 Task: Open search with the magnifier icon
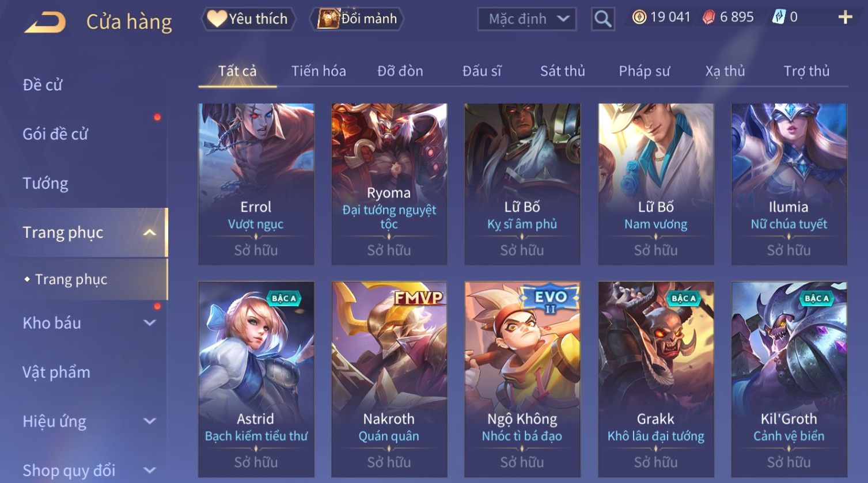[602, 20]
